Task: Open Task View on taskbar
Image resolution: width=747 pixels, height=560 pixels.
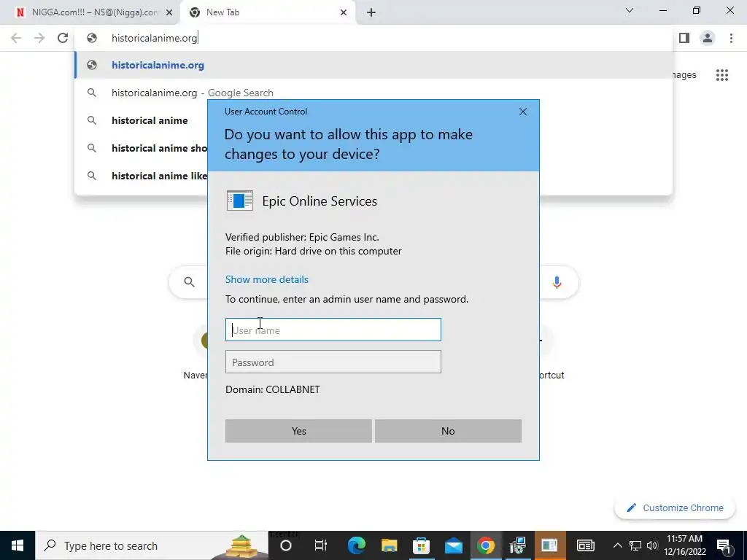Action: [321, 545]
